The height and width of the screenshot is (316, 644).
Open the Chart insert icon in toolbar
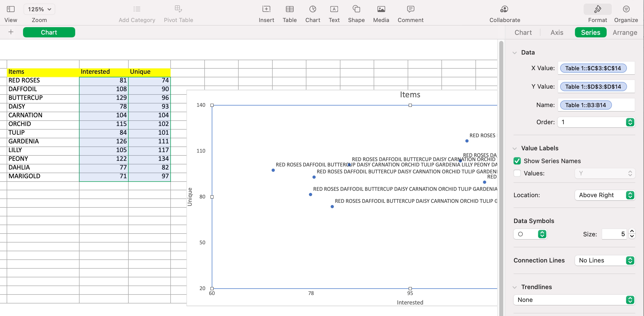(313, 9)
